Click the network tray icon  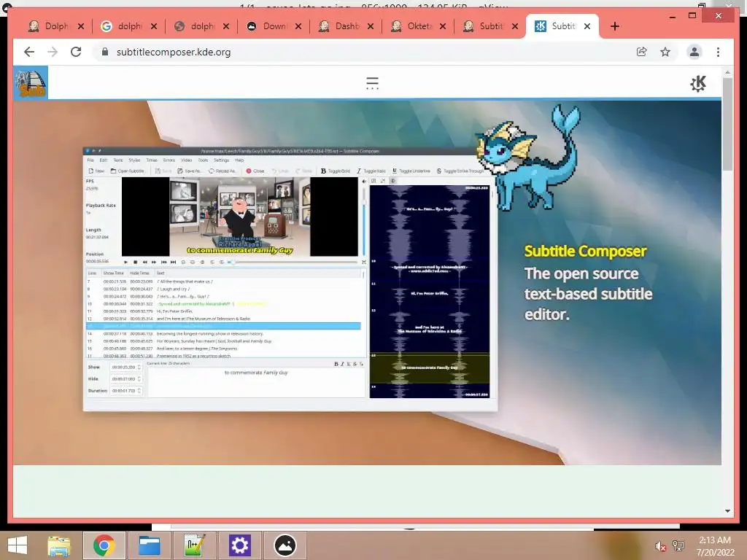678,546
